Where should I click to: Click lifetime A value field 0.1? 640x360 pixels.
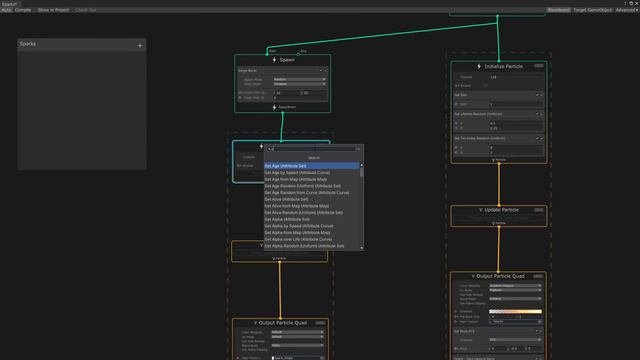click(x=516, y=123)
